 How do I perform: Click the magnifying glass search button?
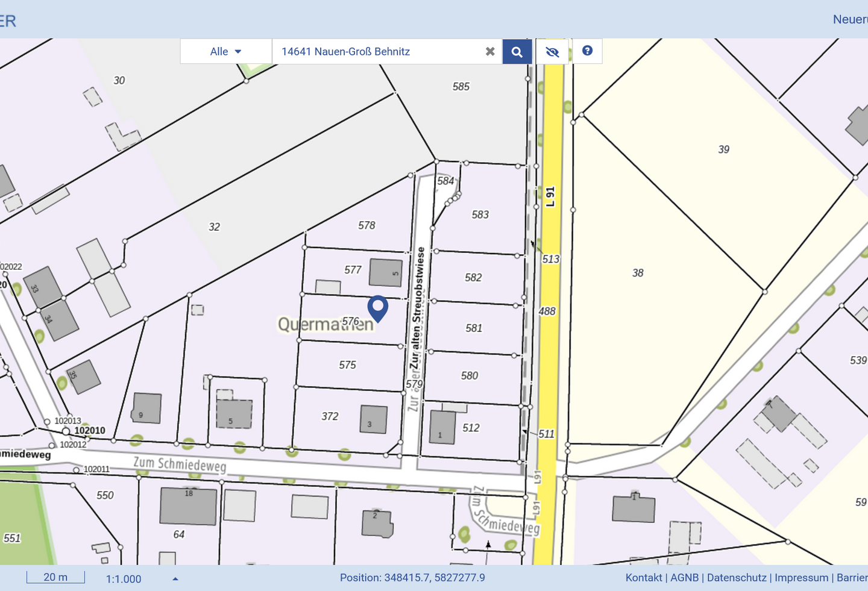(517, 52)
